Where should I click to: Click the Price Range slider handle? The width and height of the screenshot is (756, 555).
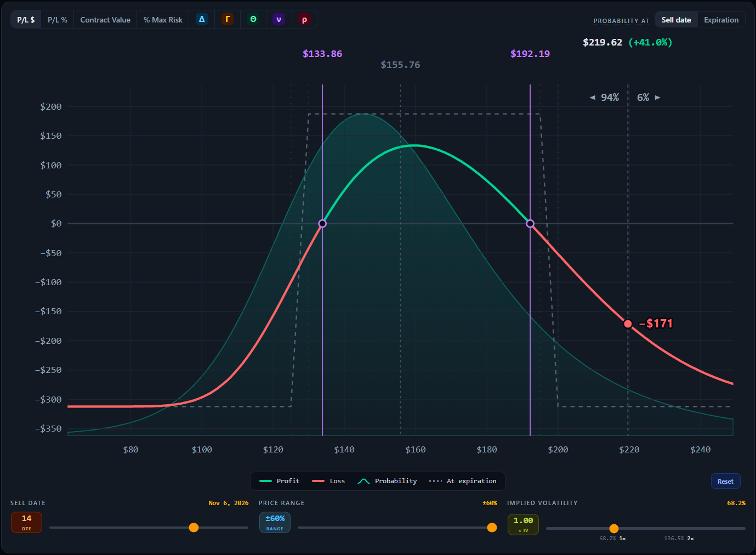[492, 528]
